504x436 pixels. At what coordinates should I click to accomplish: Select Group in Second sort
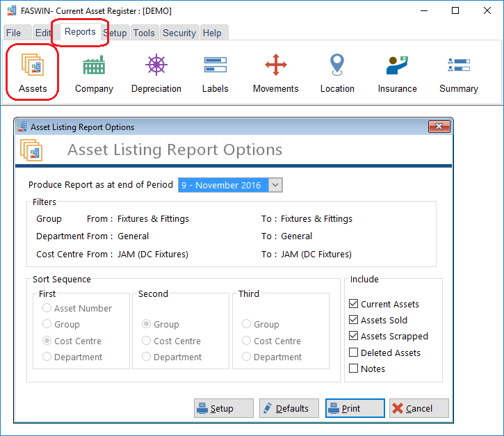161,324
